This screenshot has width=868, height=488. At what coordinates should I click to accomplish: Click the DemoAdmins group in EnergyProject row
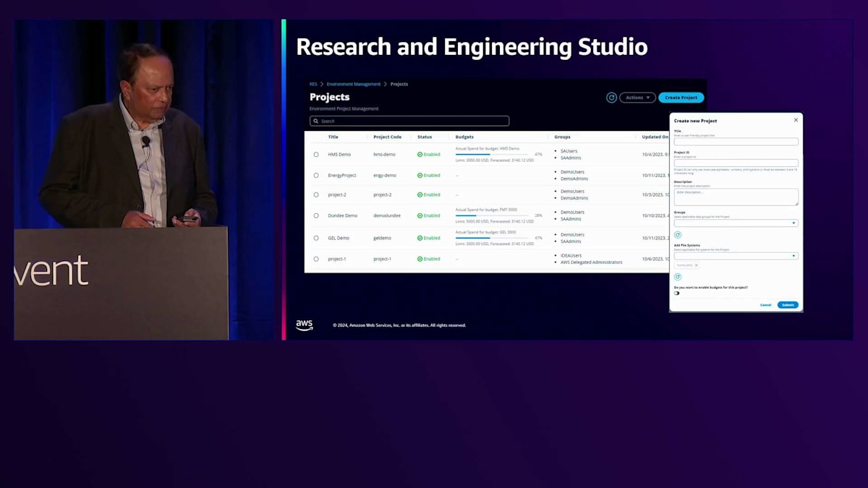[x=574, y=179]
